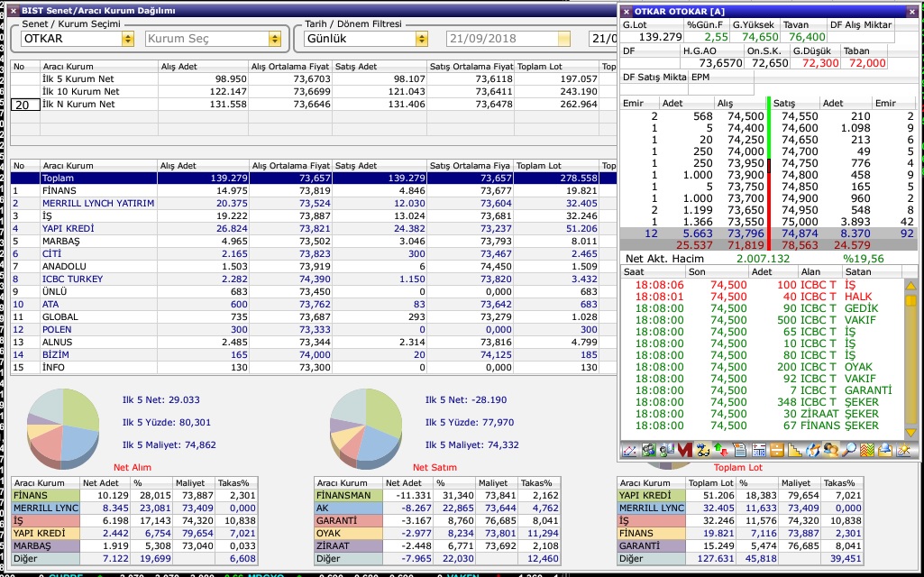Screen dimensions: 924x577
Task: Select the CİTİ broker row
Action: click(x=314, y=254)
